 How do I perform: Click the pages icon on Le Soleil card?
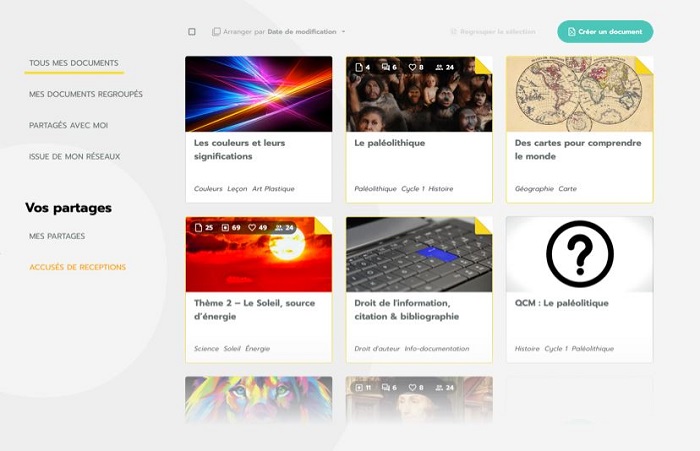coord(199,228)
